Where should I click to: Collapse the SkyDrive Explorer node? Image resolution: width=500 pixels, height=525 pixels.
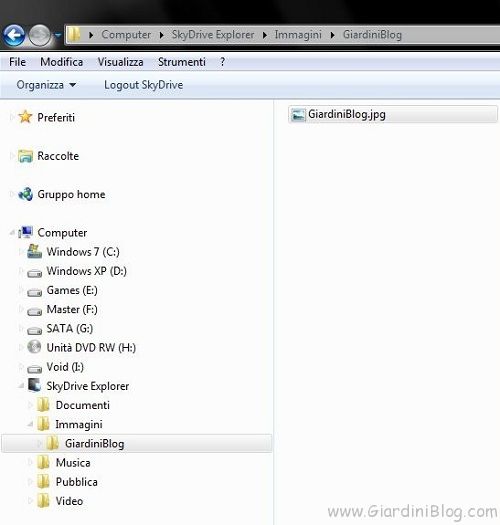point(21,386)
